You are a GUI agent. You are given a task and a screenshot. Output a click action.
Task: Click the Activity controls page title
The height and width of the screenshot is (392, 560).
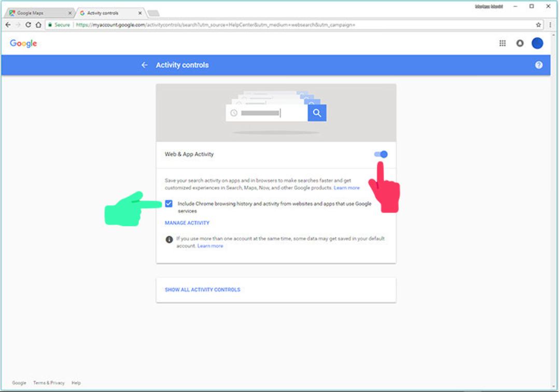click(x=182, y=65)
